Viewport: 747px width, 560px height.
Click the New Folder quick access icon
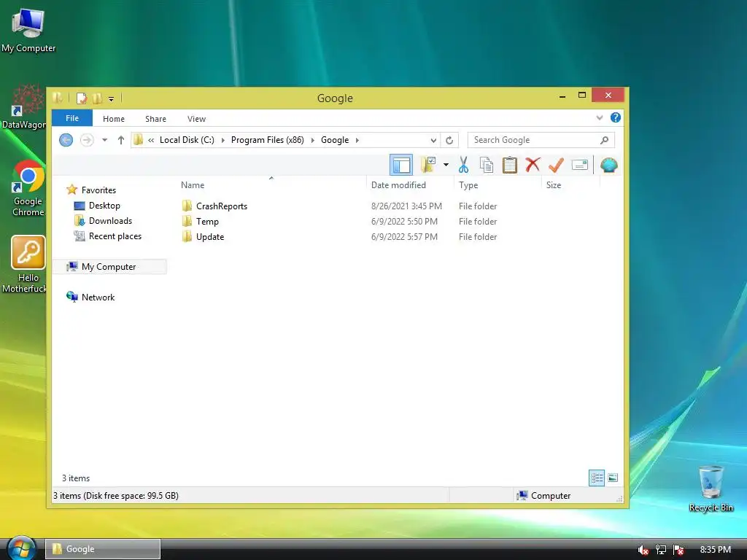[x=97, y=98]
